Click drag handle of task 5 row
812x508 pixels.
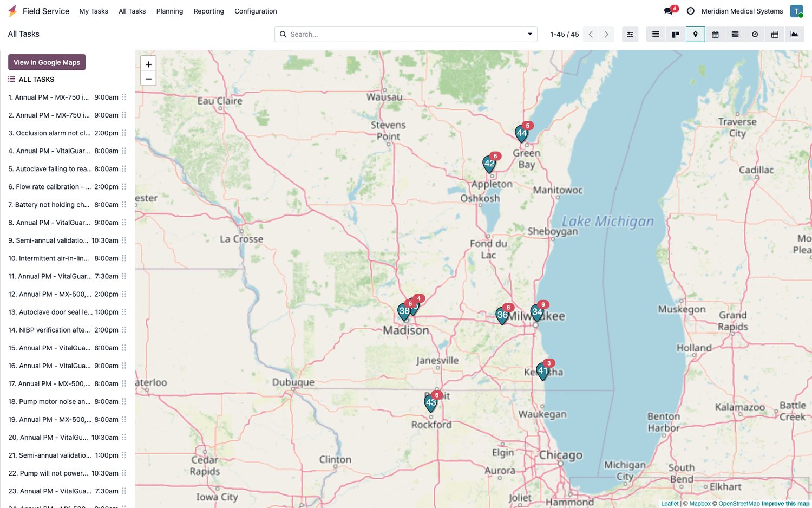123,169
